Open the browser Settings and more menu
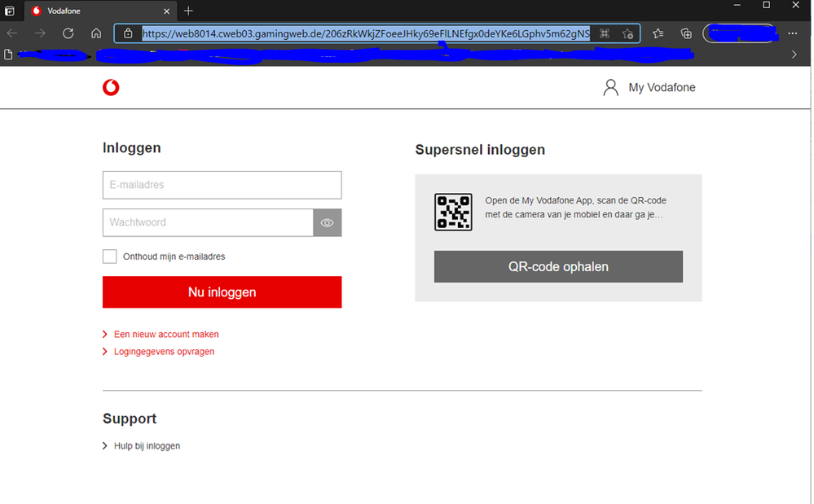This screenshot has height=504, width=814. tap(793, 33)
